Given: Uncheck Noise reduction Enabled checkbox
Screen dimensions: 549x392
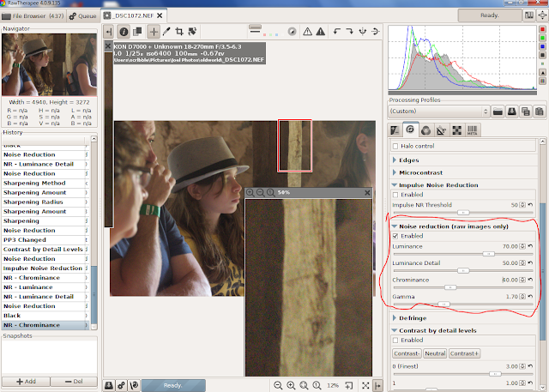Looking at the screenshot, I should [x=395, y=236].
